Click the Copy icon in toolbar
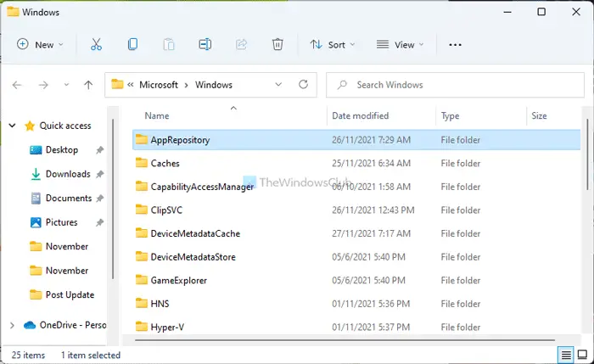594x364 pixels. tap(132, 44)
